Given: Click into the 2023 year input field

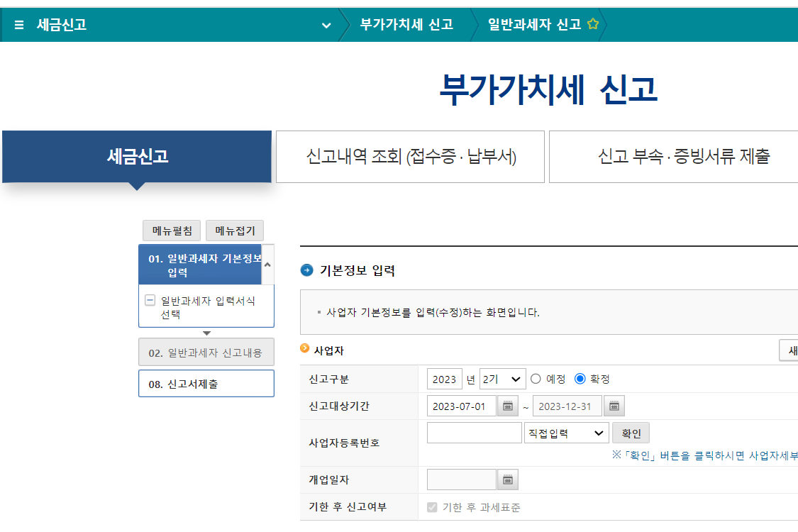Looking at the screenshot, I should (x=444, y=379).
